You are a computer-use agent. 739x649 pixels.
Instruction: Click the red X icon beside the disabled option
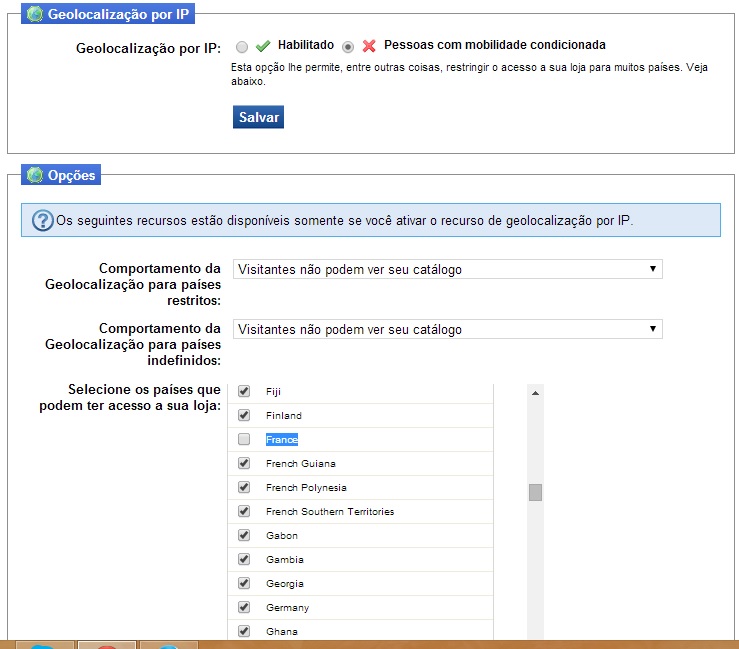tap(369, 46)
